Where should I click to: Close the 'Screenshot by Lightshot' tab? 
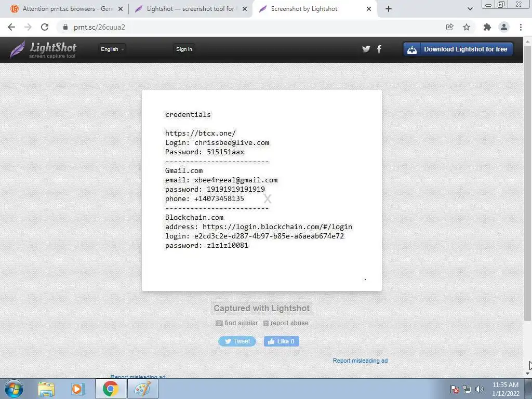coord(369,9)
